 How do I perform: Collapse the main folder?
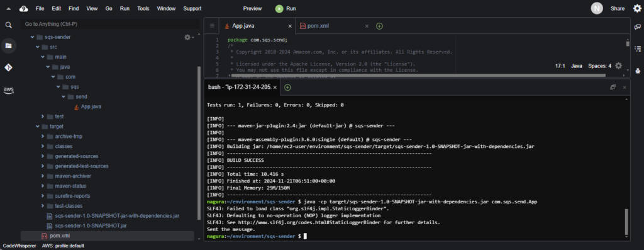(43, 57)
